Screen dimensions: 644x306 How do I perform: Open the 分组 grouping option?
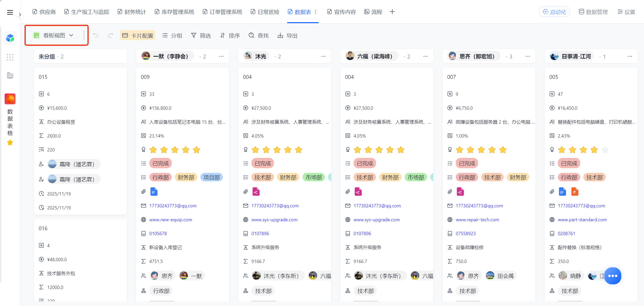click(x=172, y=35)
